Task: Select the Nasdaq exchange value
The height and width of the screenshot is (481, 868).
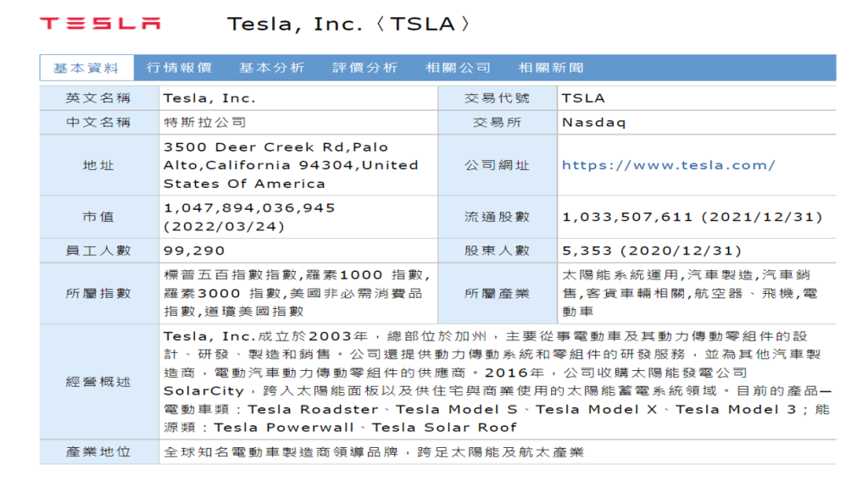Action: [593, 122]
